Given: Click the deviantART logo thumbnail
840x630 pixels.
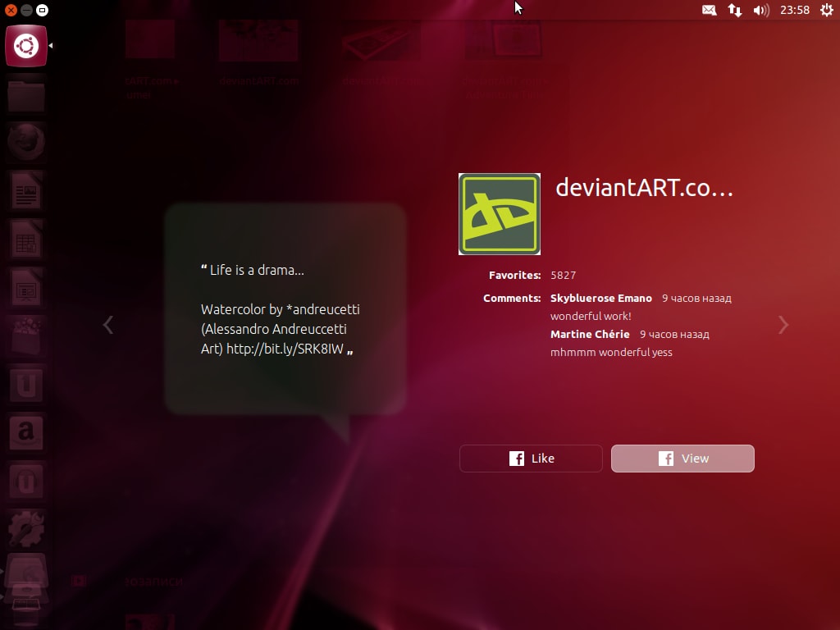Looking at the screenshot, I should [500, 214].
